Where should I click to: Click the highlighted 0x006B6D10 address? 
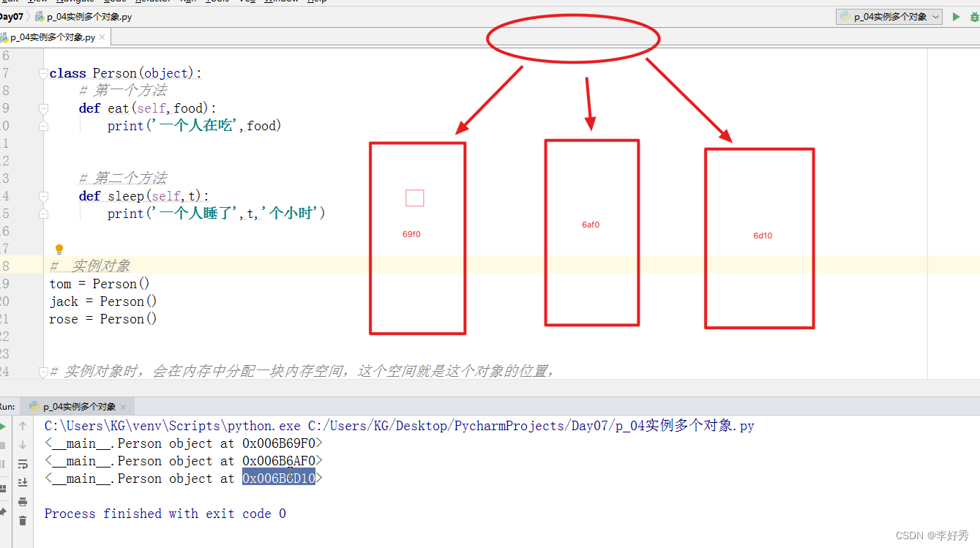(279, 478)
